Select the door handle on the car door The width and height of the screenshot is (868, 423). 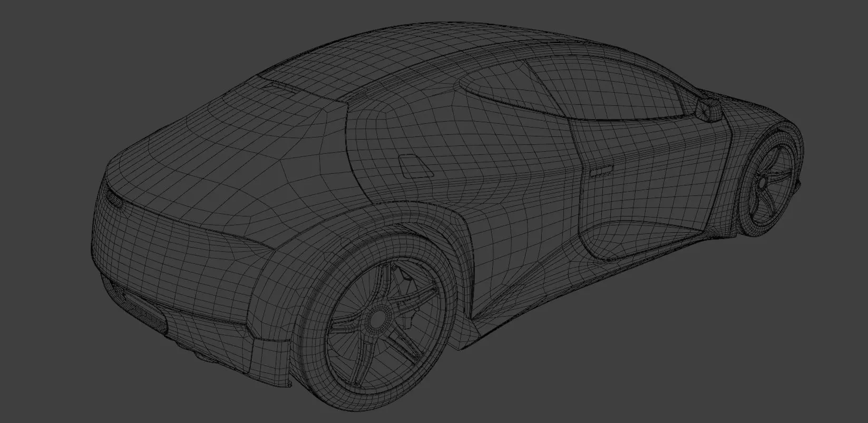(602, 171)
